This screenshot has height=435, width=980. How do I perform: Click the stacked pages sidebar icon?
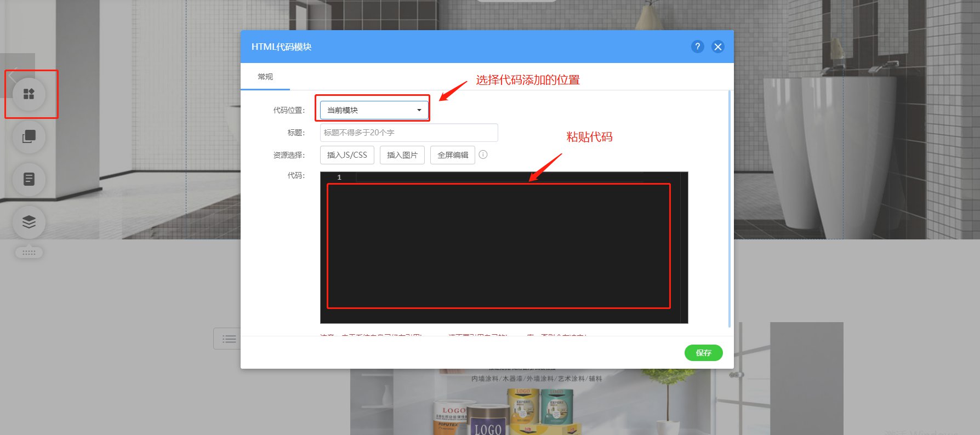(29, 136)
